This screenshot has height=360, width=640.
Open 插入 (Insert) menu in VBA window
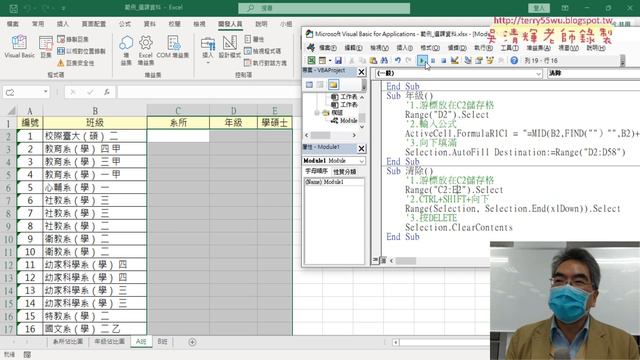tap(404, 48)
